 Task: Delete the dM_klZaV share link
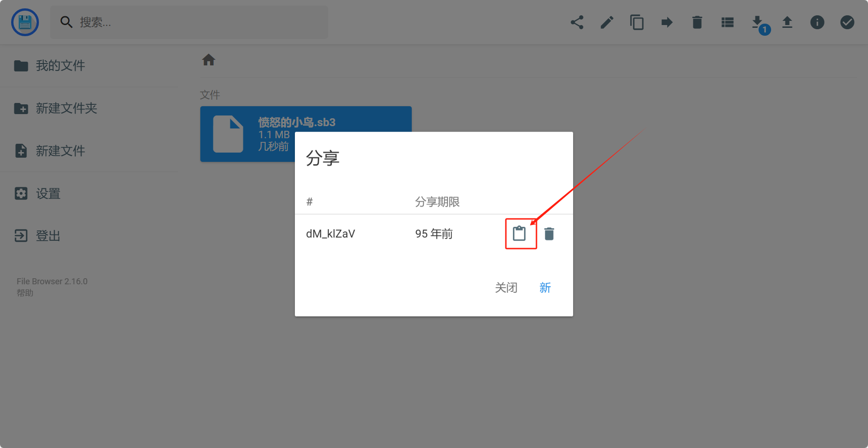coord(549,234)
